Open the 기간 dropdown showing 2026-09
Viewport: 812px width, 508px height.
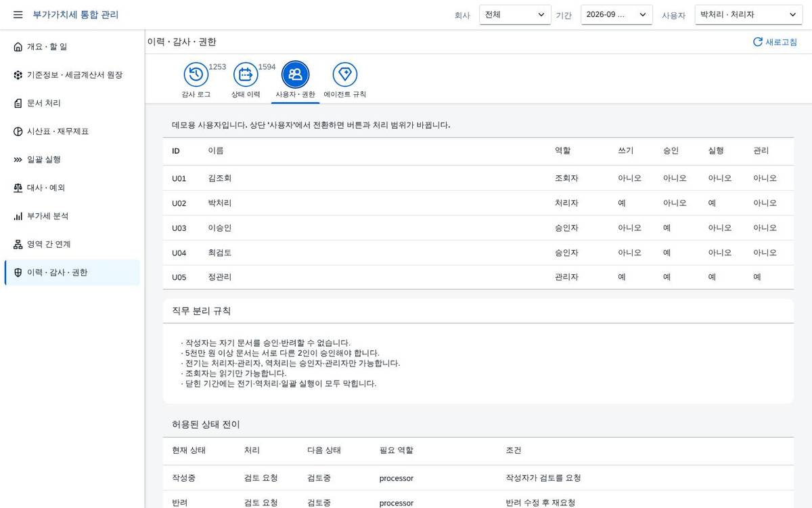[x=616, y=15]
